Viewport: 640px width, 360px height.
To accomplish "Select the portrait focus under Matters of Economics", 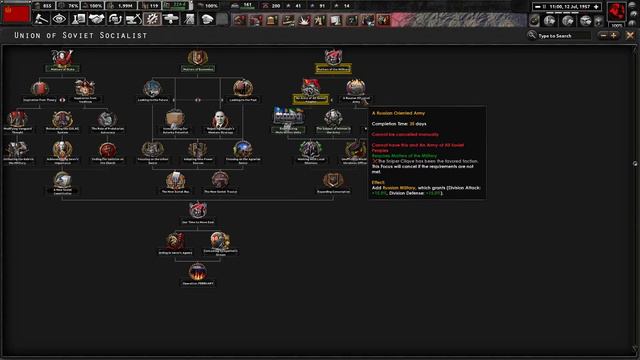I will pyautogui.click(x=220, y=122).
